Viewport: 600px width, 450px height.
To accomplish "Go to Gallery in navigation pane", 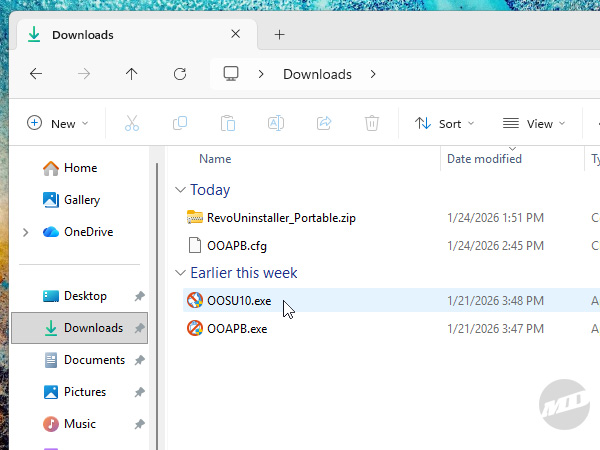I will tap(81, 200).
